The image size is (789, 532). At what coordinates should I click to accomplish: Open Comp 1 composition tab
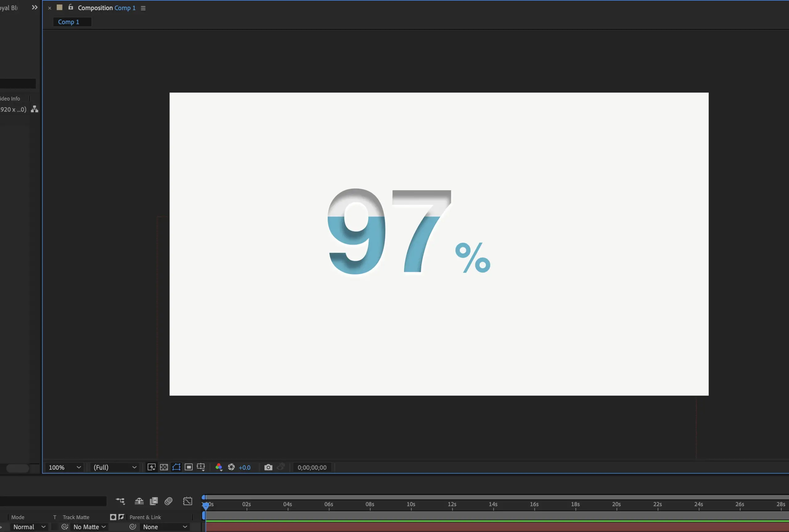point(68,21)
